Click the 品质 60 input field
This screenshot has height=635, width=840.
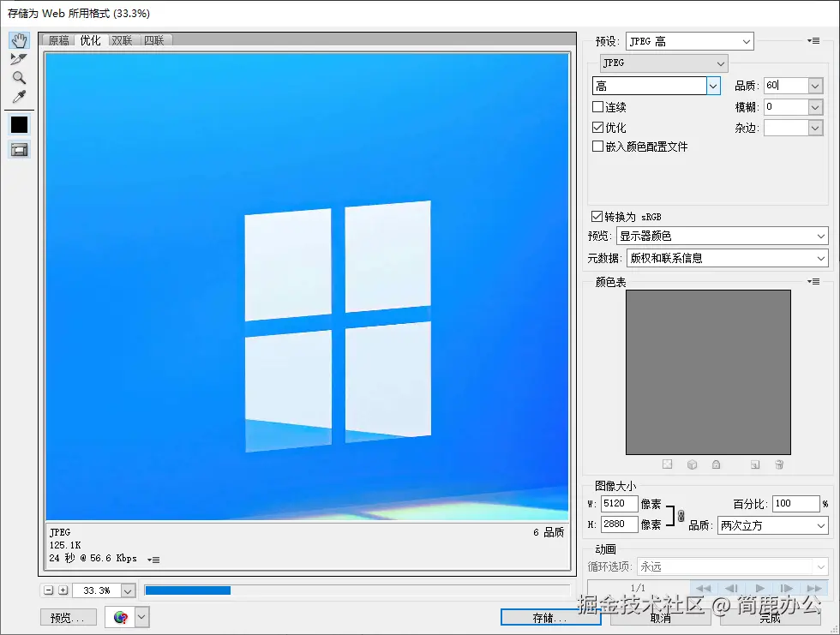point(786,86)
